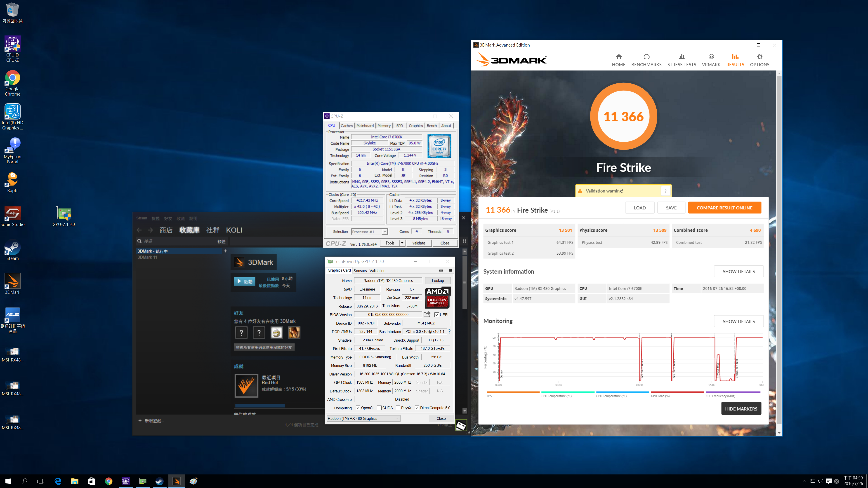Open File Explorer from taskbar
868x488 pixels.
75,481
